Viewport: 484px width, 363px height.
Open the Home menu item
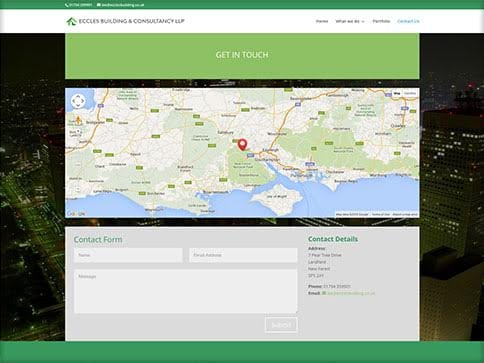click(322, 21)
